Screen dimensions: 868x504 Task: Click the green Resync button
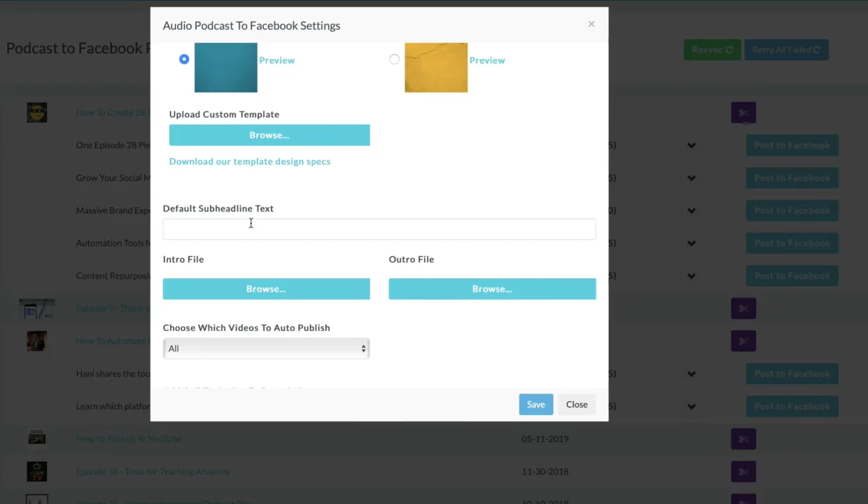(713, 50)
